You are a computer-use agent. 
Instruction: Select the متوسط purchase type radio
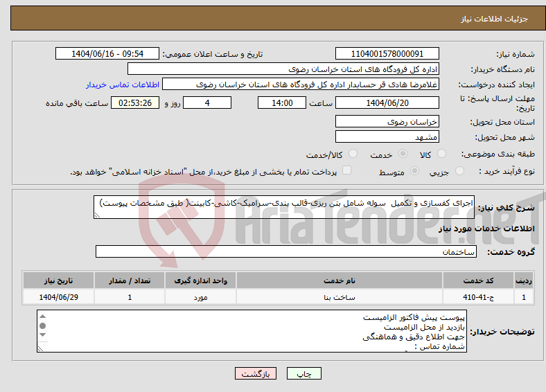[415, 170]
